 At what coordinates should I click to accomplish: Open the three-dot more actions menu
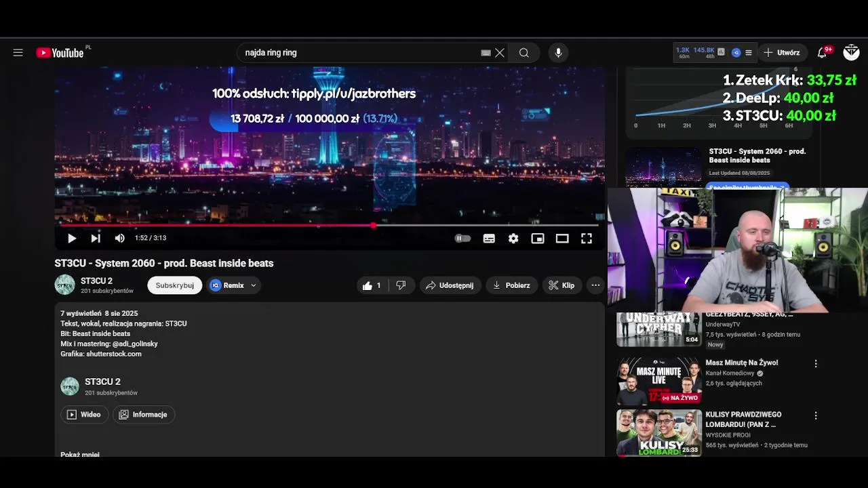(x=595, y=285)
